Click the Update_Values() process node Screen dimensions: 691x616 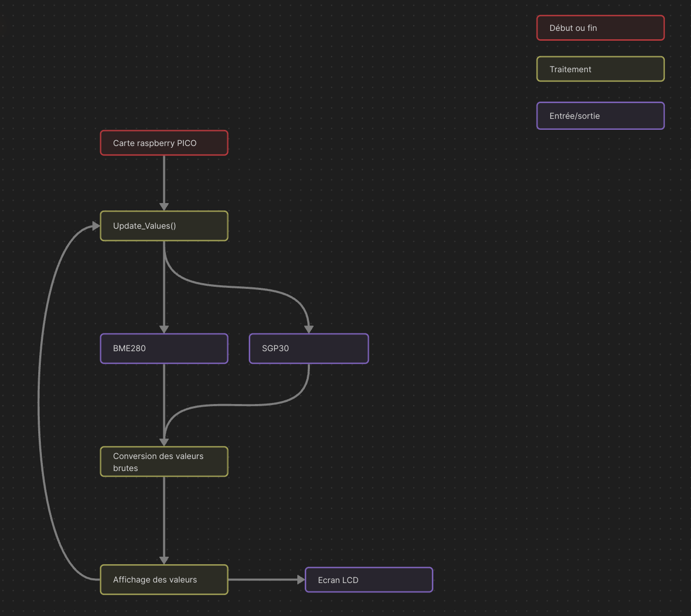pyautogui.click(x=164, y=226)
